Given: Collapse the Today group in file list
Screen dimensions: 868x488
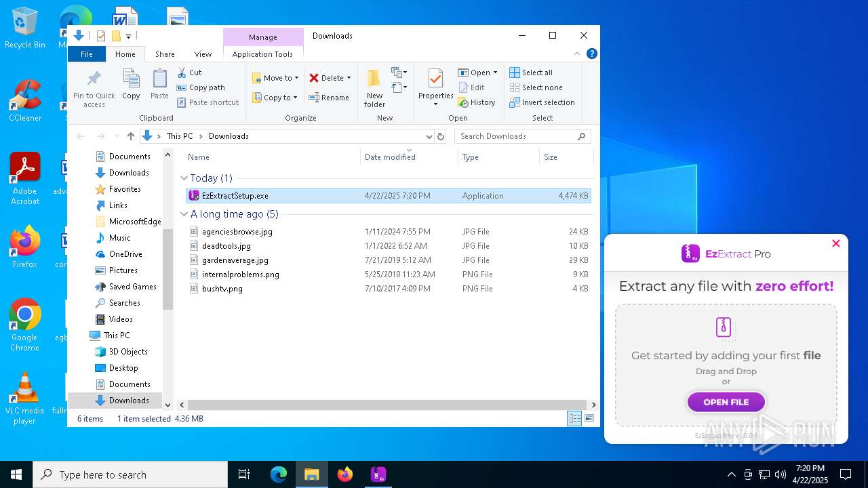Looking at the screenshot, I should coord(184,178).
